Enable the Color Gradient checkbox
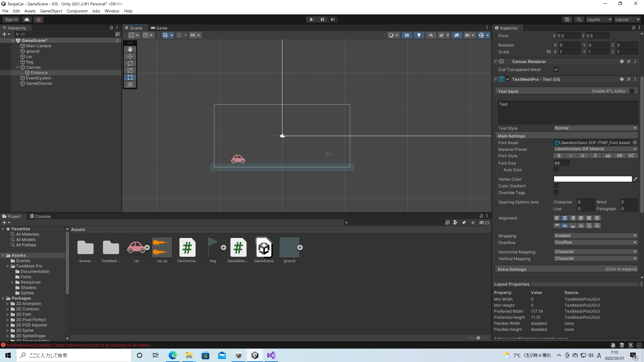 point(556,186)
